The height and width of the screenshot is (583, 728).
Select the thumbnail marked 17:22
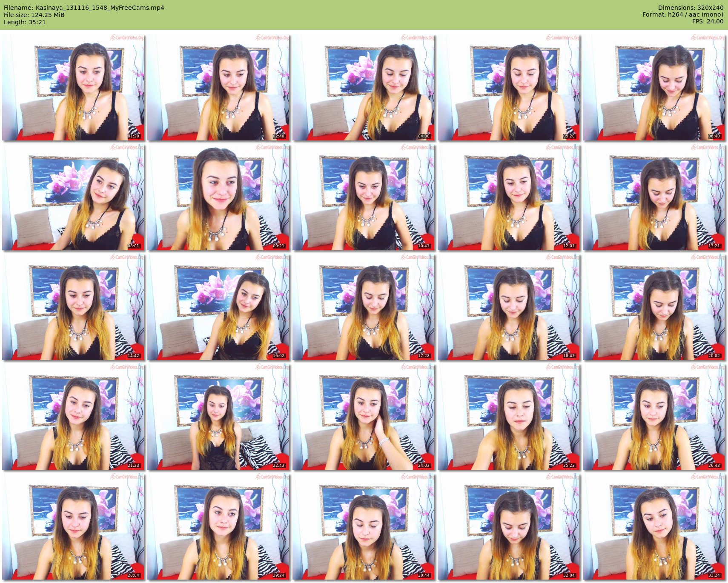click(x=364, y=307)
